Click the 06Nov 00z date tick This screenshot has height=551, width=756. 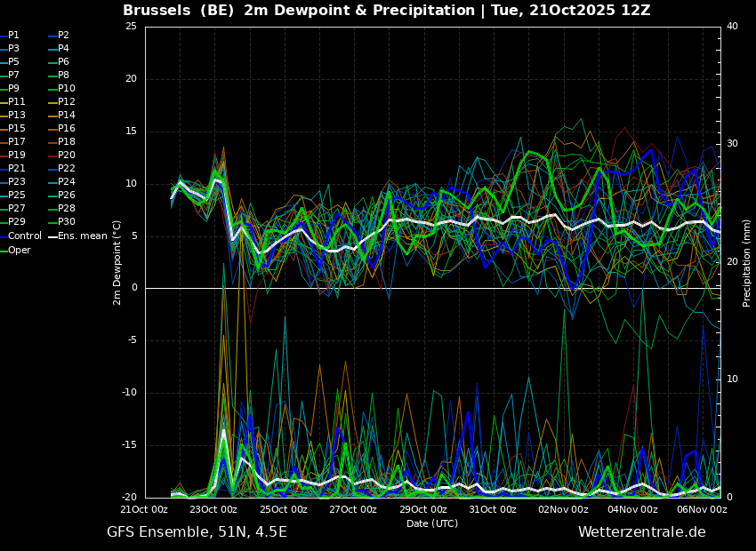703,510
